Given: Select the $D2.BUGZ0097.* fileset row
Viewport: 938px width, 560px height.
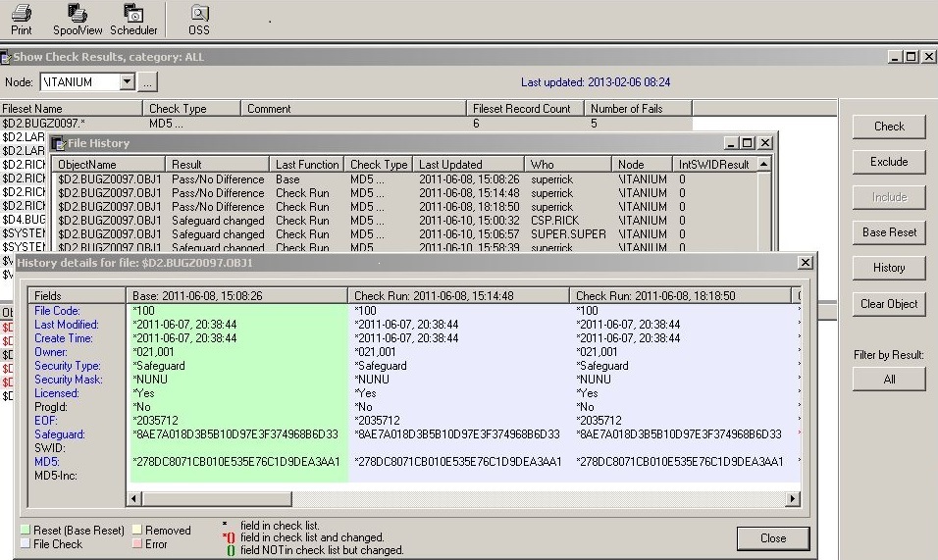Looking at the screenshot, I should pos(345,124).
